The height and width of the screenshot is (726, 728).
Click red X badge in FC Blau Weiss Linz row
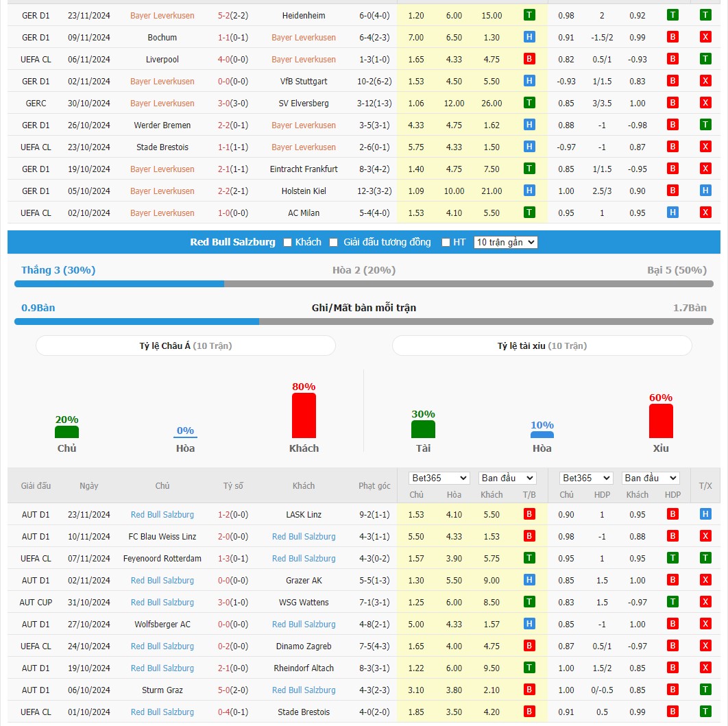[705, 535]
